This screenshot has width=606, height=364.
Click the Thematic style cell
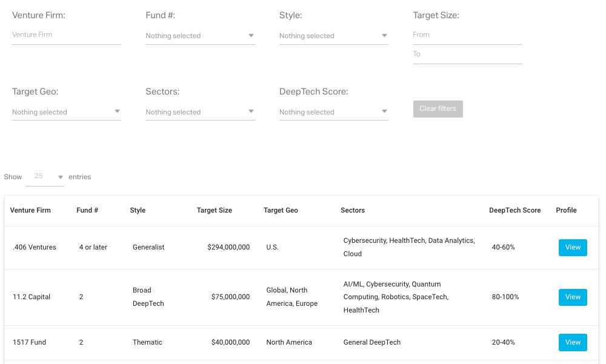click(148, 342)
